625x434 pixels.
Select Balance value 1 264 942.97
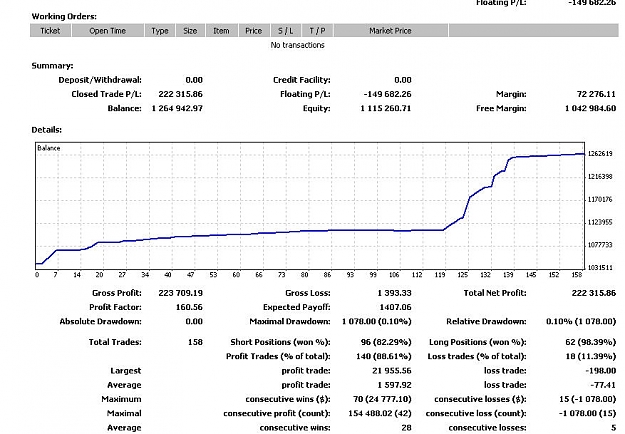[177, 108]
